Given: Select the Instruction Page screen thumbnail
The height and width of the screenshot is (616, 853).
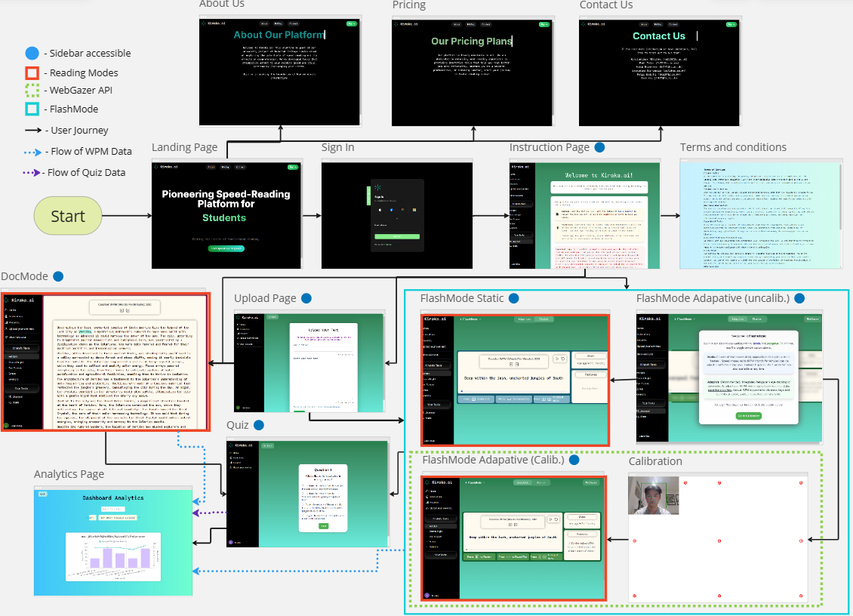Looking at the screenshot, I should tap(585, 215).
